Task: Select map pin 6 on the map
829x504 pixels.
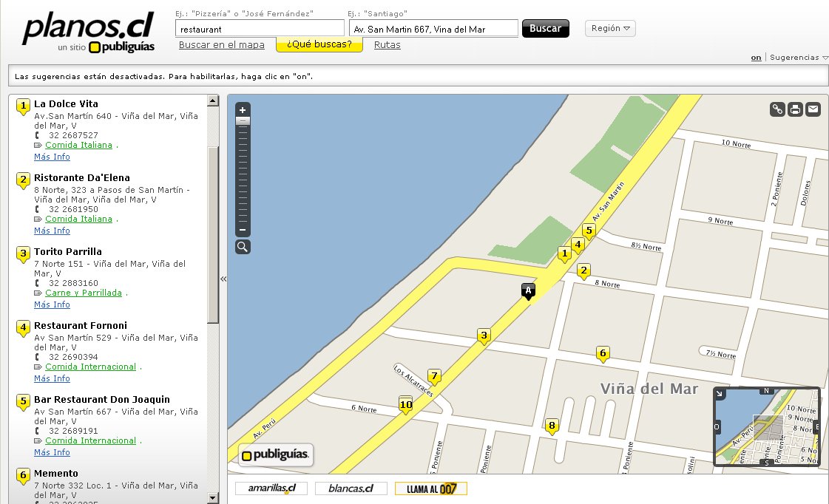Action: pos(603,353)
